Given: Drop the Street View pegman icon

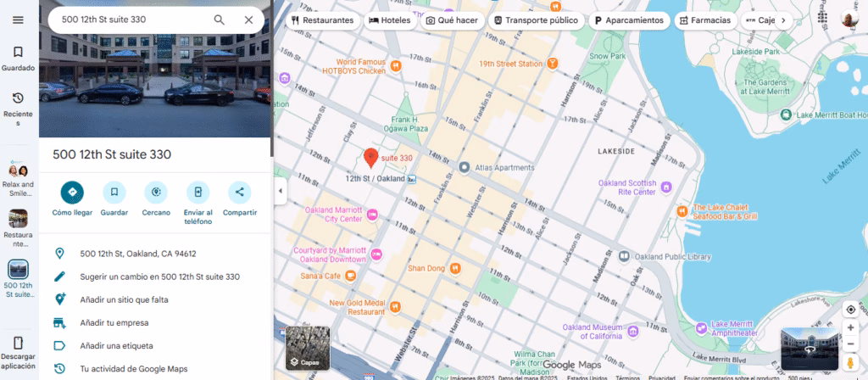Looking at the screenshot, I should 850,363.
